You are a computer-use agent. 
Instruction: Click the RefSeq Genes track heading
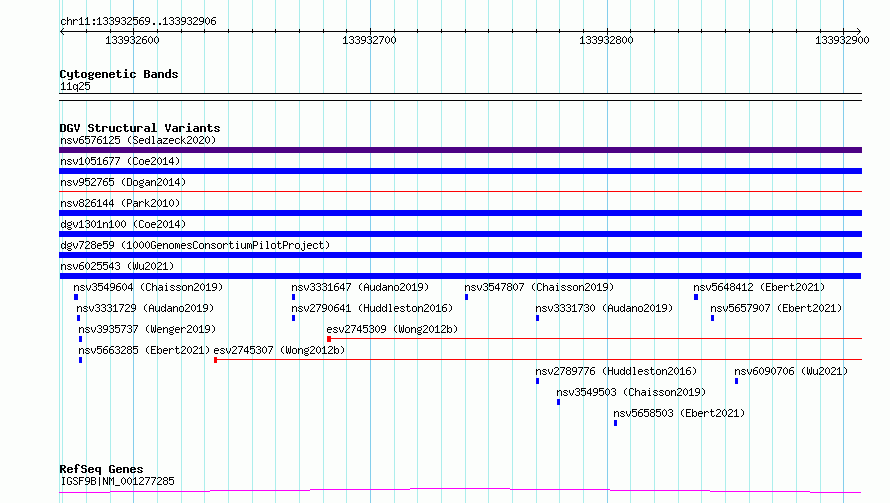[x=101, y=470]
